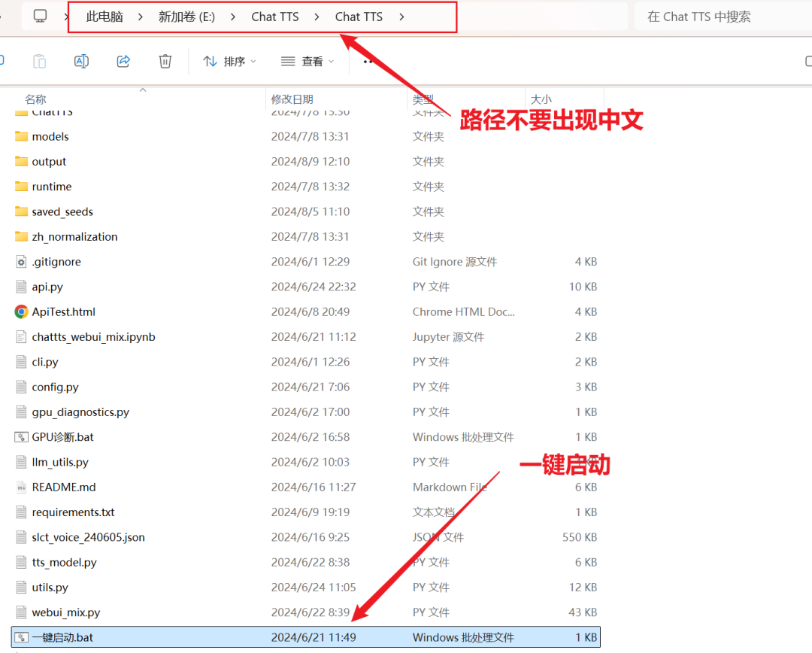
Task: Select the Chrome icon of ApiTest.html
Action: click(21, 311)
